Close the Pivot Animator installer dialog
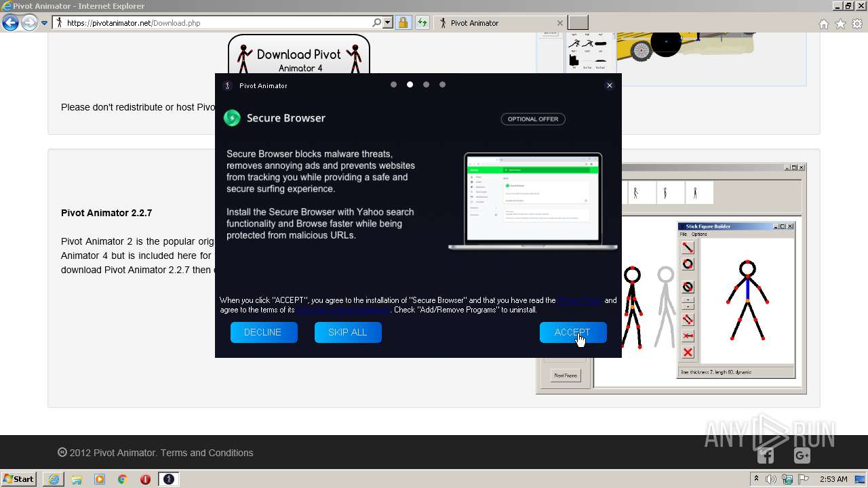Viewport: 868px width, 488px height. pos(609,85)
